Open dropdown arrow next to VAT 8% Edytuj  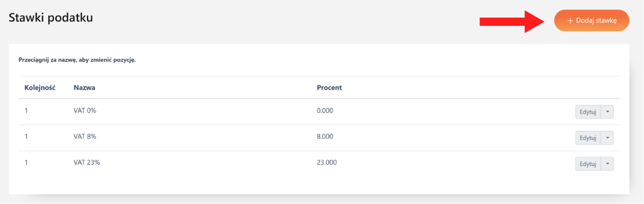pyautogui.click(x=607, y=138)
